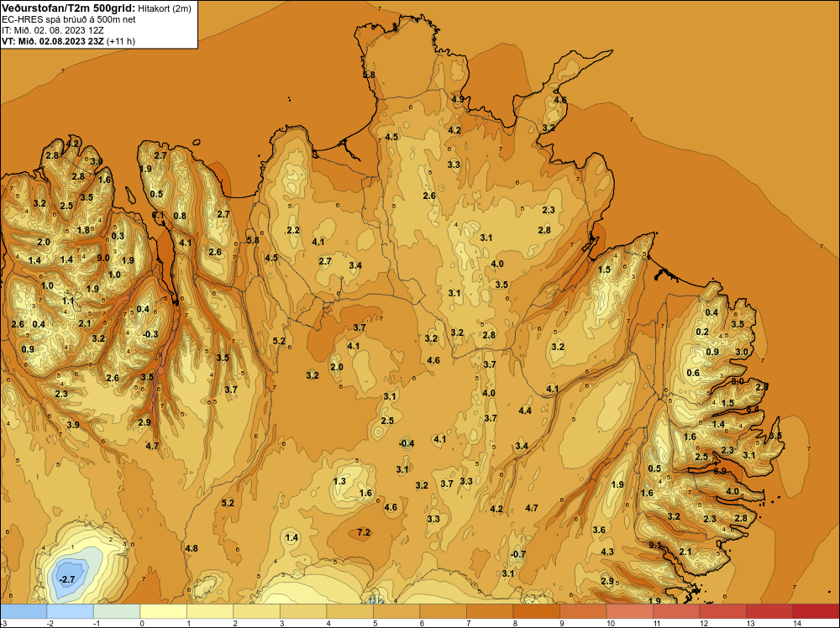Click the legend label '0'
840x628 pixels.
pos(141,623)
